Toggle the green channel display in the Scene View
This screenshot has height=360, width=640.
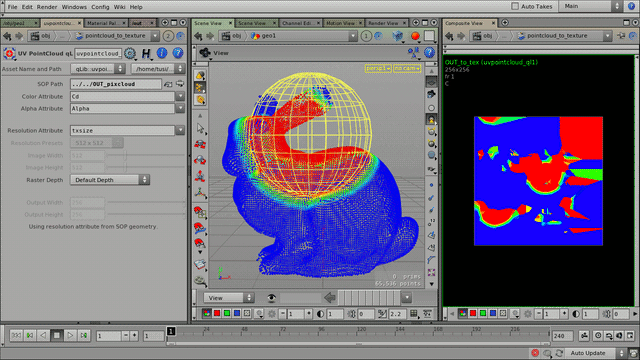click(x=227, y=313)
